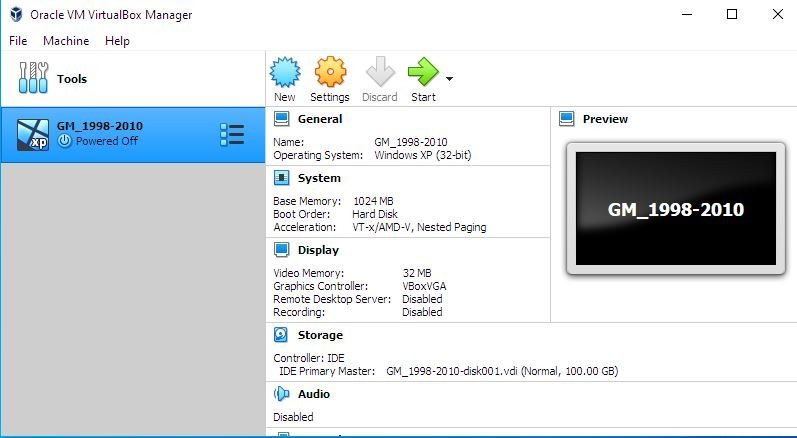
Task: Click the Preview panel header
Action: coord(605,119)
